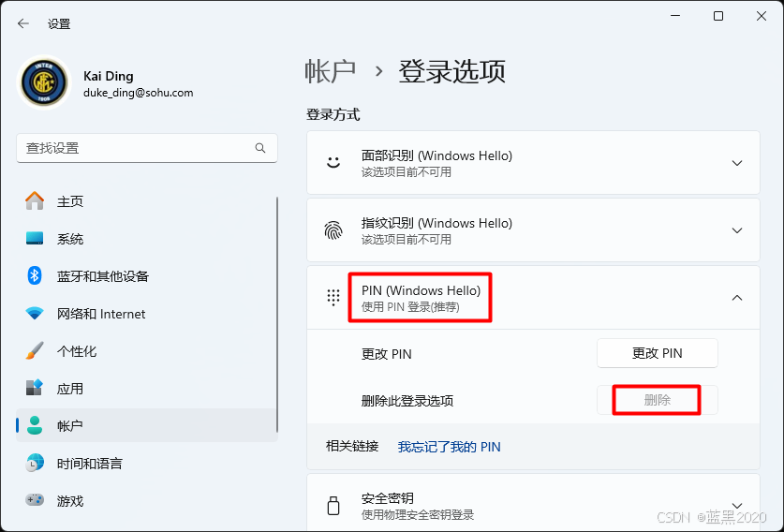The image size is (784, 532).
Task: Click the Kai Ding profile avatar
Action: tap(44, 83)
